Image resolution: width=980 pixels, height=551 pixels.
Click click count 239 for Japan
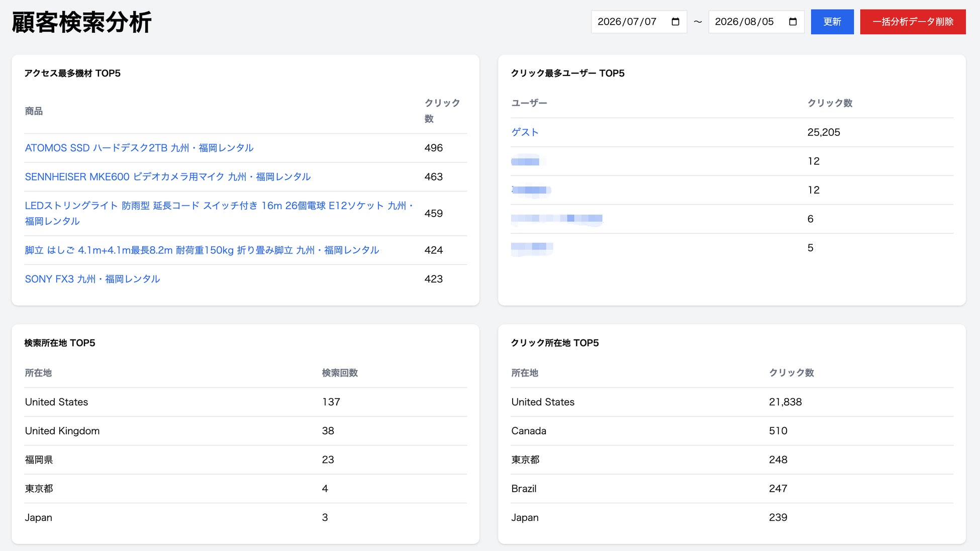pyautogui.click(x=778, y=517)
